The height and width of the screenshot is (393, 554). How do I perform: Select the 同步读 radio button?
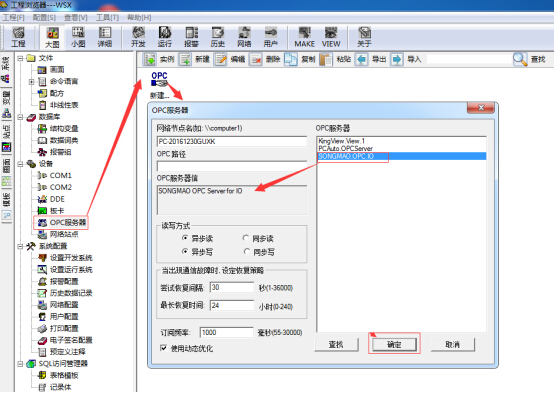point(246,238)
